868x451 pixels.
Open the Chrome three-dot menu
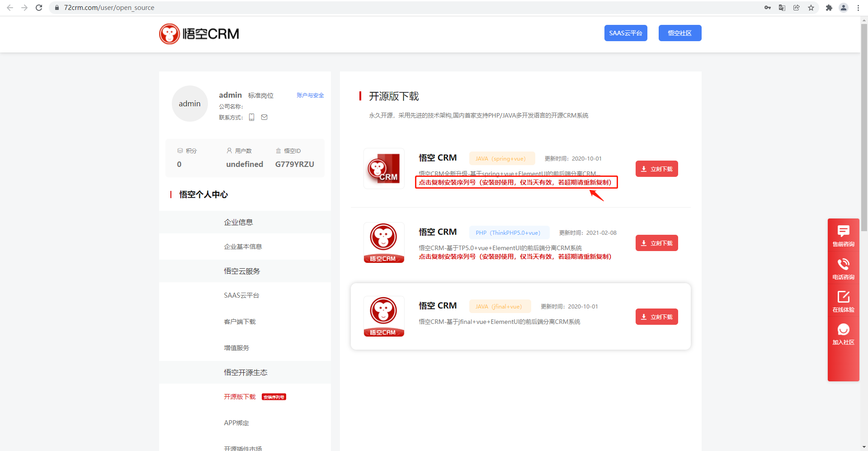click(858, 8)
